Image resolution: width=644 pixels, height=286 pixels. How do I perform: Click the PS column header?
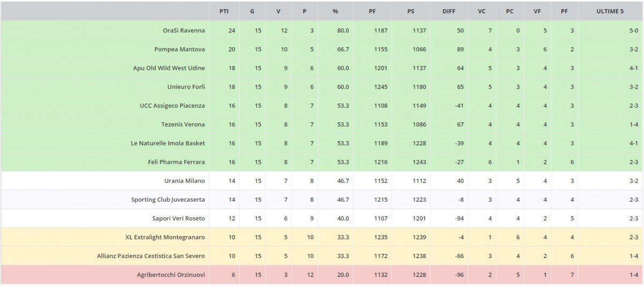click(411, 11)
